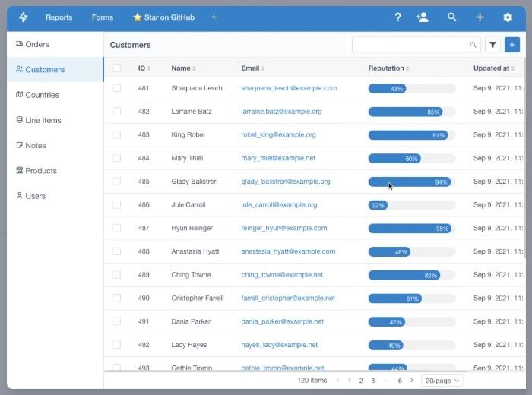Select the checkbox for row 485
This screenshot has height=395, width=532.
117,182
